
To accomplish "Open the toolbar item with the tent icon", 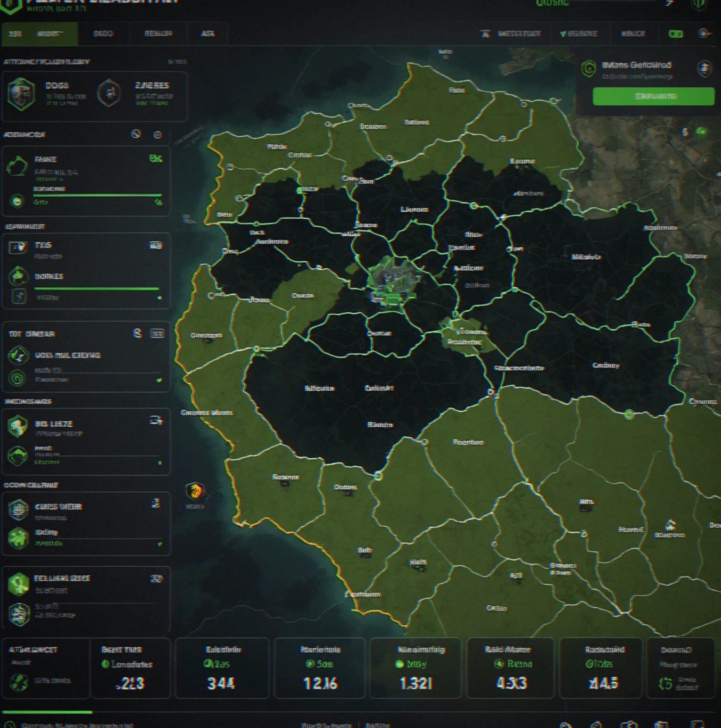I will 511,33.
